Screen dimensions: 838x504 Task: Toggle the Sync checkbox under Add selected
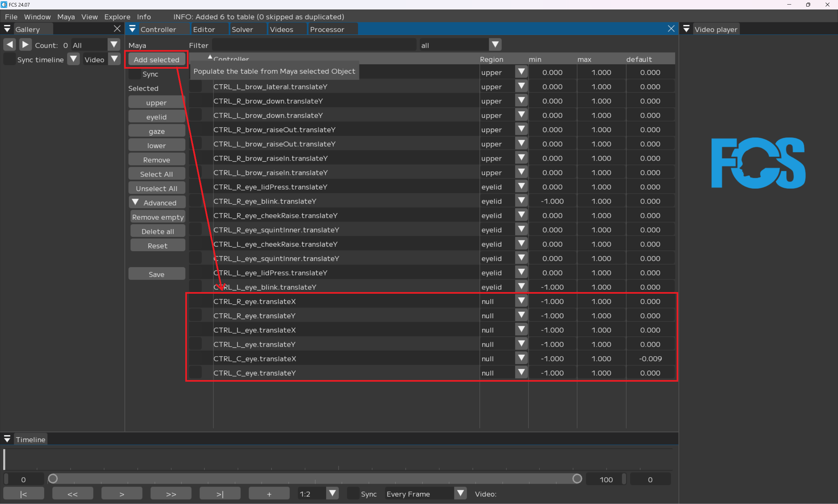(x=135, y=74)
